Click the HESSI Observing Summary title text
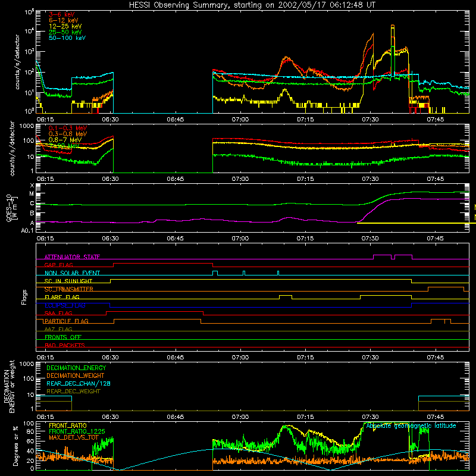 coord(252,5)
